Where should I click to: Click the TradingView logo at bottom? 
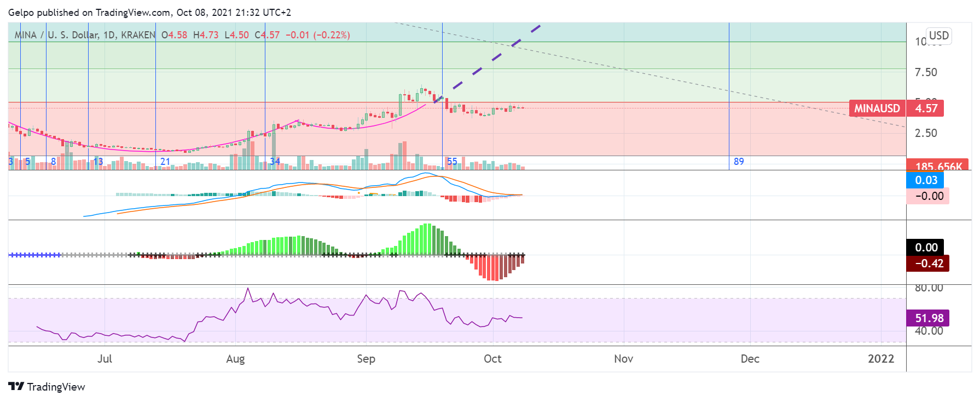47,387
